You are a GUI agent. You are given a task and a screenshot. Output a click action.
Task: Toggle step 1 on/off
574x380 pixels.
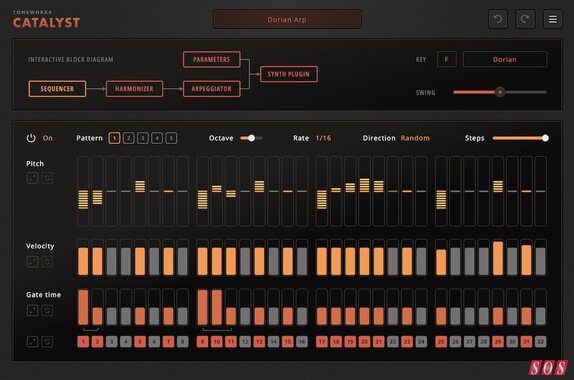click(x=83, y=342)
